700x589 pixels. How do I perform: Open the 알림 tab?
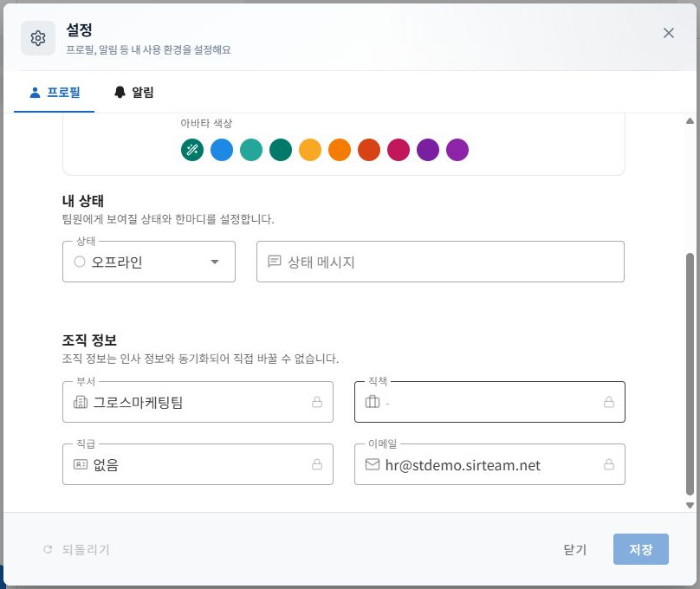coord(134,93)
